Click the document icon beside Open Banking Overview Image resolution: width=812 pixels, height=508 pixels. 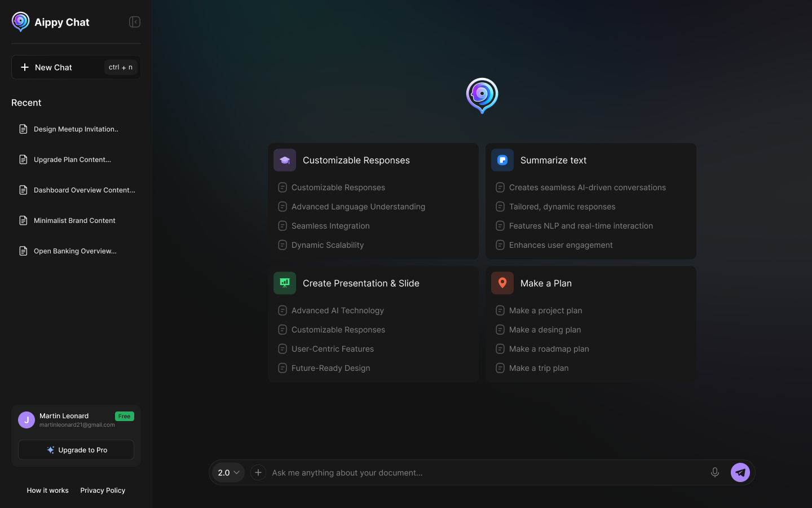[x=23, y=251]
